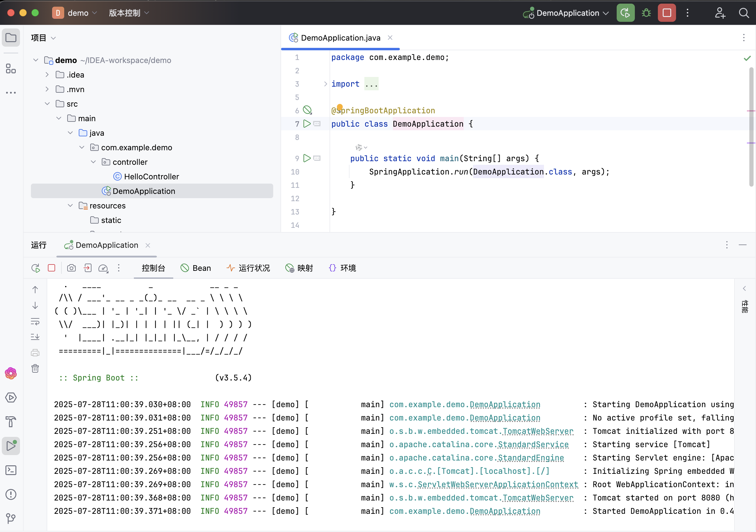Clear console with trash icon
The height and width of the screenshot is (532, 756).
(35, 368)
